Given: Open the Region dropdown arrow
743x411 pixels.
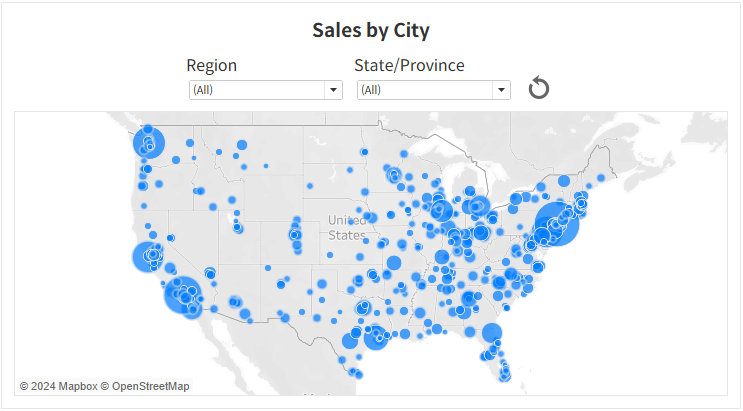Looking at the screenshot, I should tap(333, 90).
